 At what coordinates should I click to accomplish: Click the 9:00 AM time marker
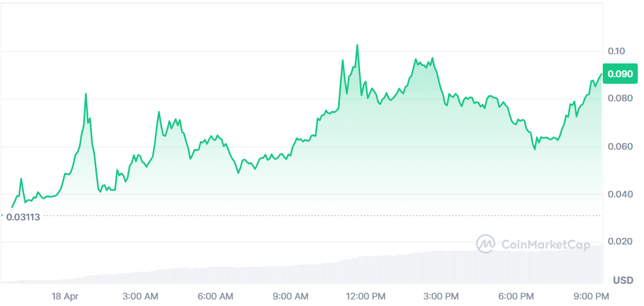coord(290,296)
